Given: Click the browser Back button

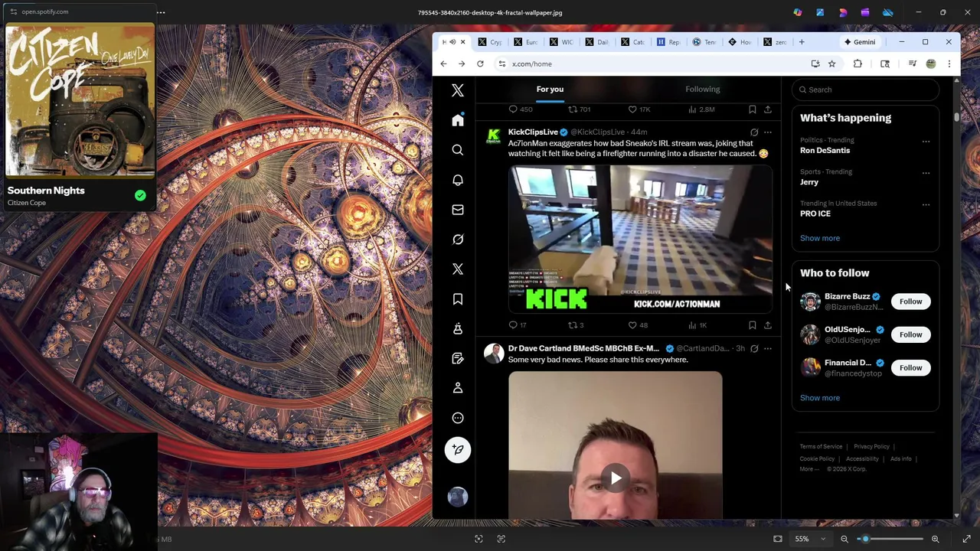Looking at the screenshot, I should 443,64.
